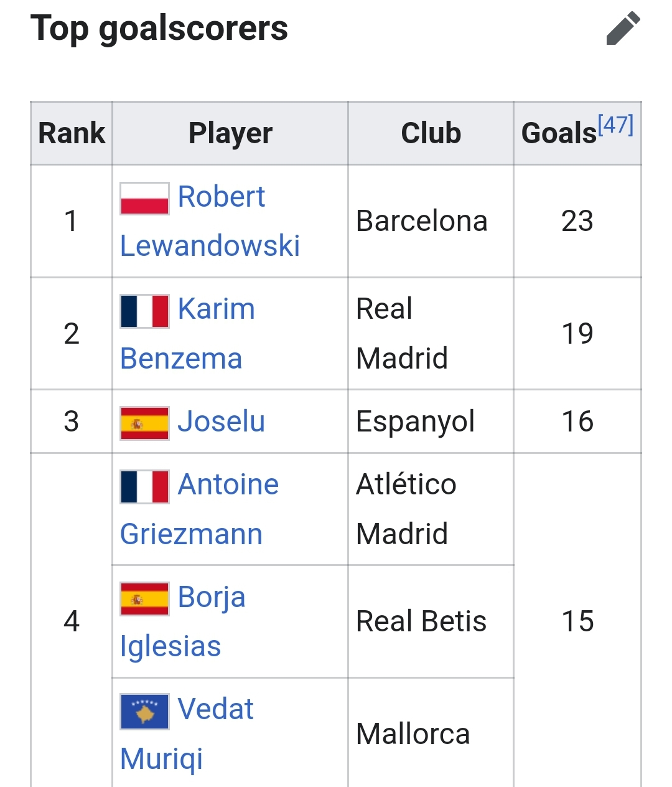This screenshot has height=787, width=672.
Task: Open Borja Iglesias player link
Action: pos(182,621)
